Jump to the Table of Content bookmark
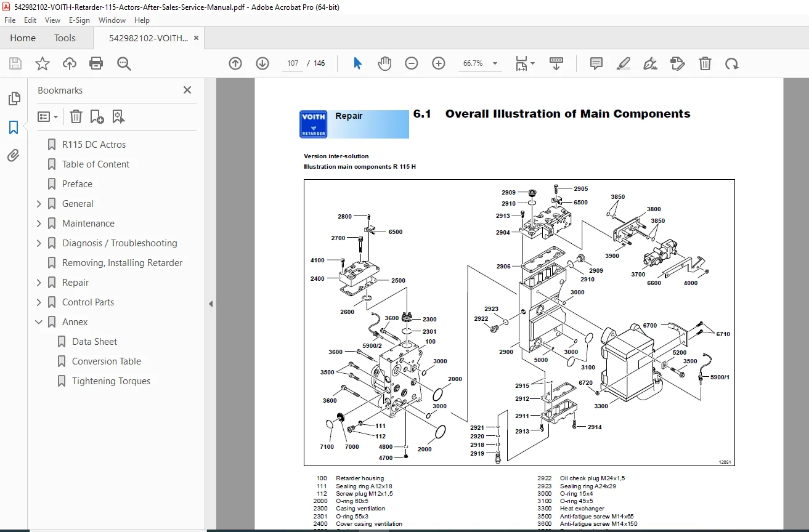Viewport: 809px width, 532px height. click(x=96, y=164)
